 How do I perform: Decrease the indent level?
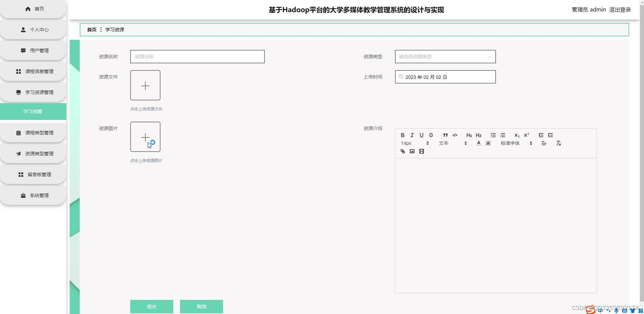pos(541,135)
